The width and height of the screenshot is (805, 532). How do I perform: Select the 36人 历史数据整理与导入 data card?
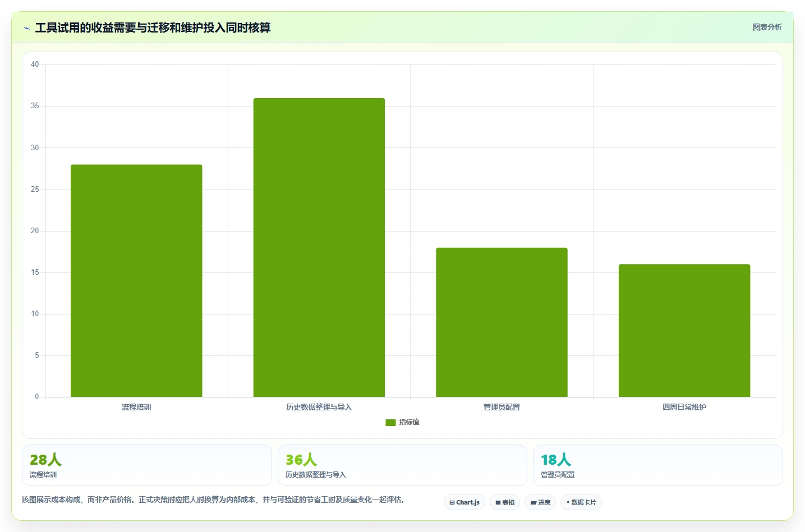(x=402, y=465)
